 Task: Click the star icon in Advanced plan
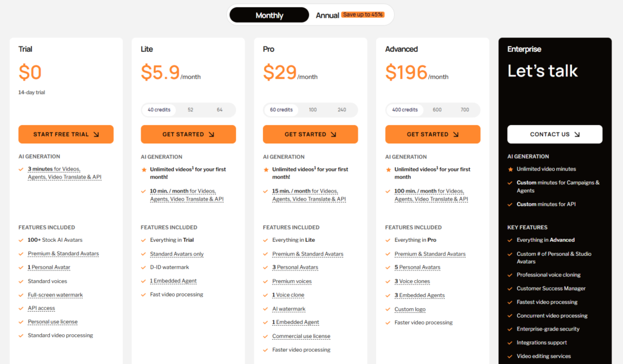[388, 170]
